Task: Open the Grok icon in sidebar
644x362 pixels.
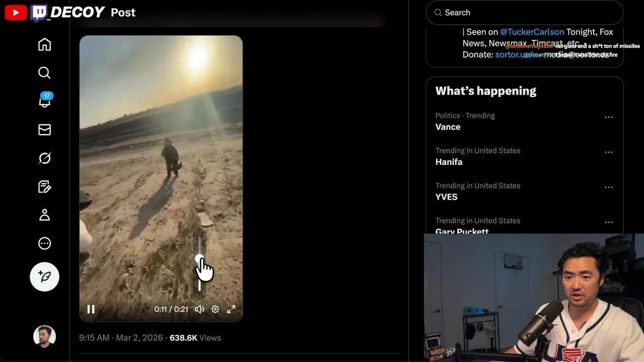Action: 44,158
